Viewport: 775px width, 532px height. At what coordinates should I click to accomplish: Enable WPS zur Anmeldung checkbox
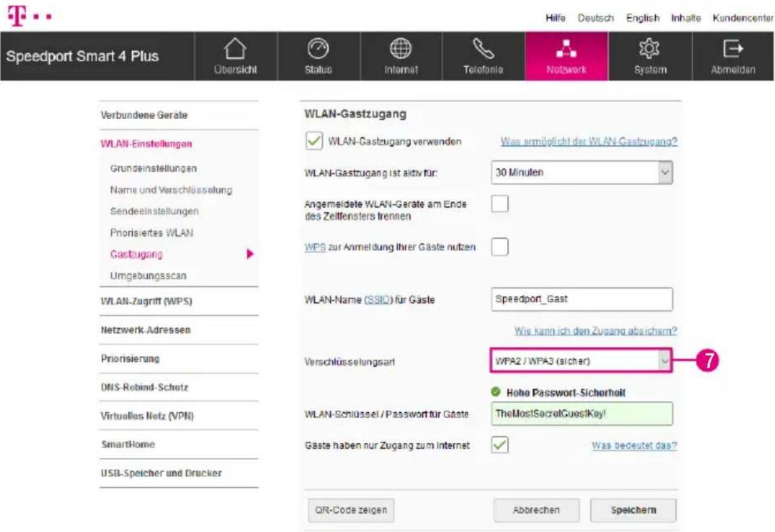[x=500, y=247]
